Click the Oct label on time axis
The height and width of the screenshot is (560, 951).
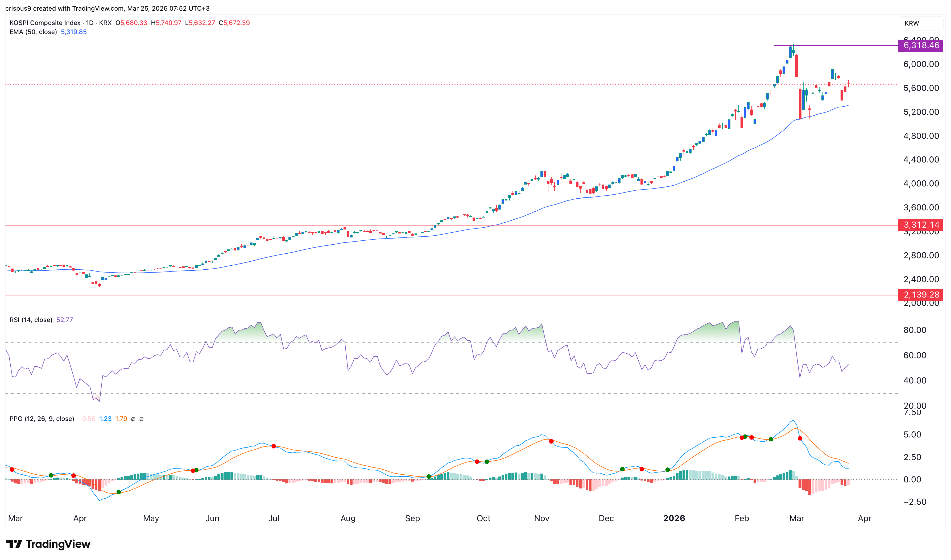point(483,519)
